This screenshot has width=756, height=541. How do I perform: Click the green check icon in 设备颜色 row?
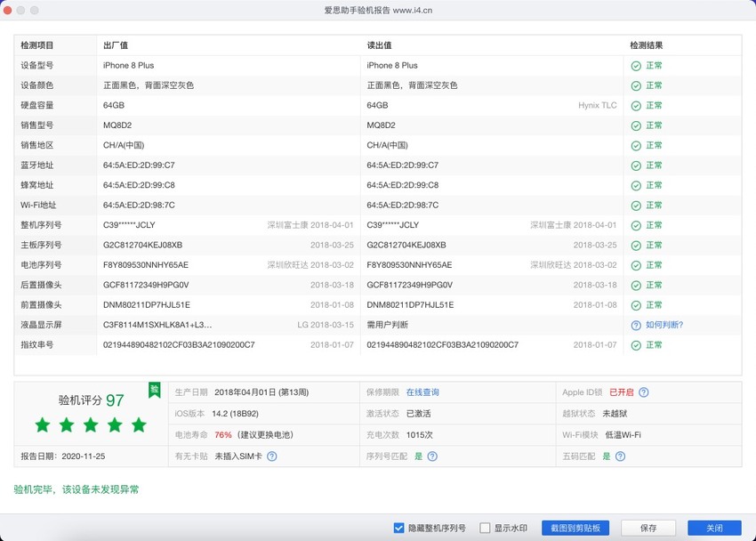pyautogui.click(x=636, y=85)
